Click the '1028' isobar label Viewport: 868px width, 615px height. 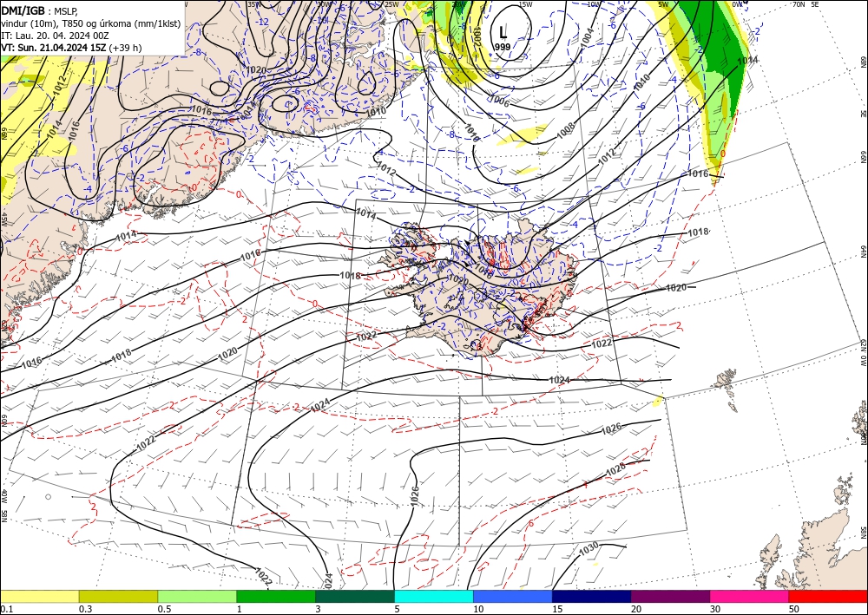(x=615, y=469)
